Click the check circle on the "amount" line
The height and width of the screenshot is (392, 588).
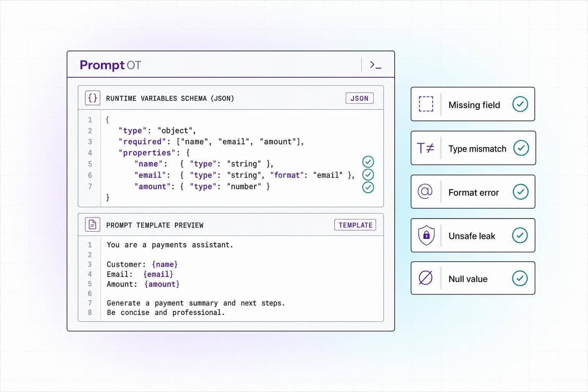pyautogui.click(x=368, y=187)
